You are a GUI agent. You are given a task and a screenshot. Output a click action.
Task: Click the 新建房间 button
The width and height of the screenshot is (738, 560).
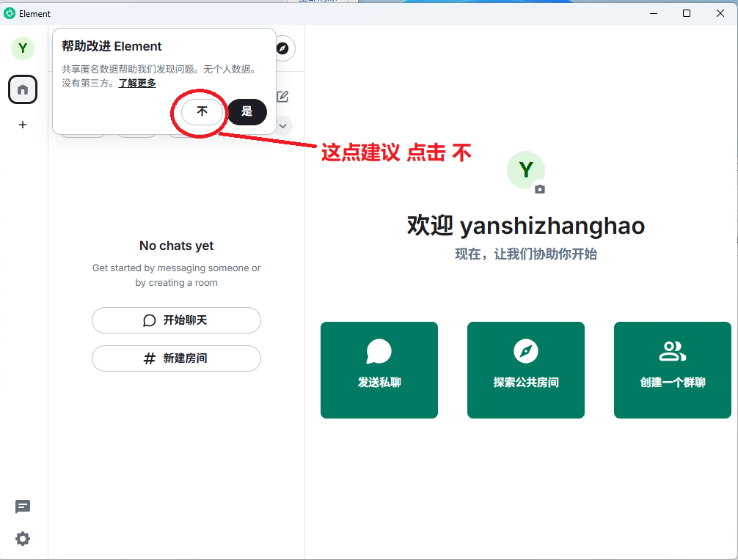pyautogui.click(x=176, y=358)
